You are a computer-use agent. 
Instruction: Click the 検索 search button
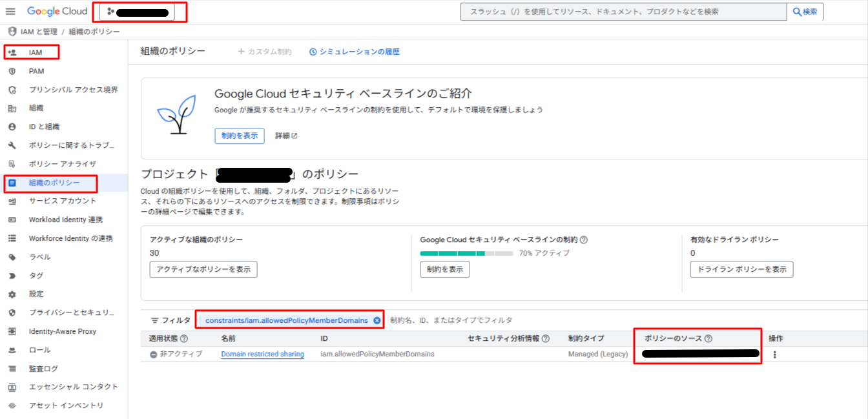tap(805, 12)
